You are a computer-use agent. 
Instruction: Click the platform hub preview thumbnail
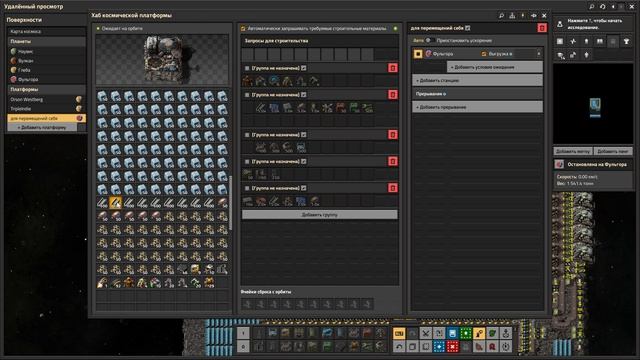162,60
